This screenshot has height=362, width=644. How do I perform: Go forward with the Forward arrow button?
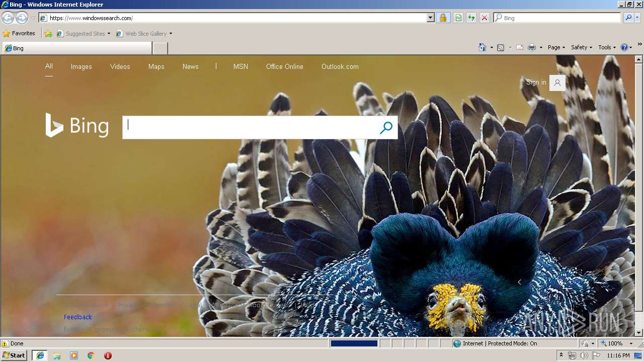click(x=22, y=18)
